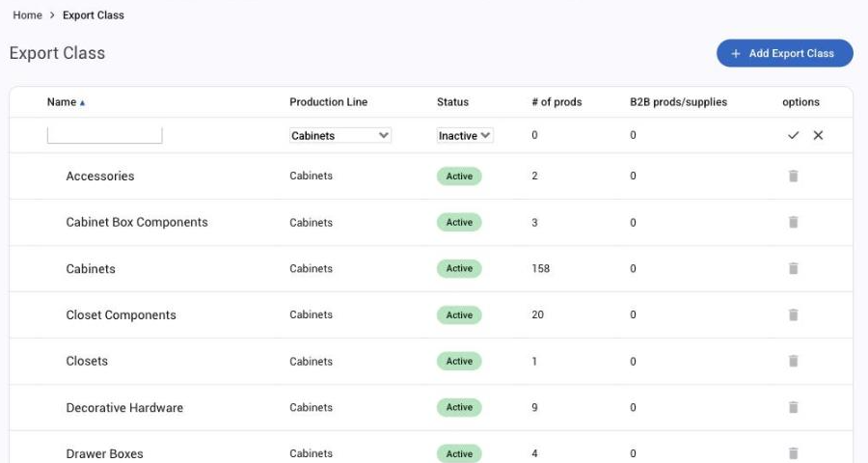Select the Cabinet Box Components name
Viewport: 868px width, 463px height.
coord(137,222)
